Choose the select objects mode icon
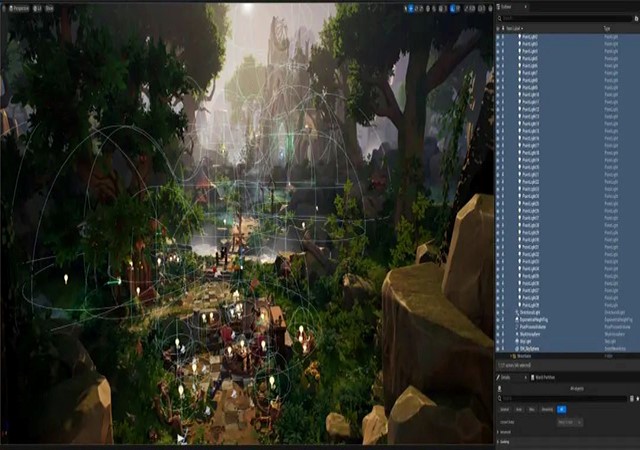Image resolution: width=640 pixels, height=450 pixels. tap(405, 9)
